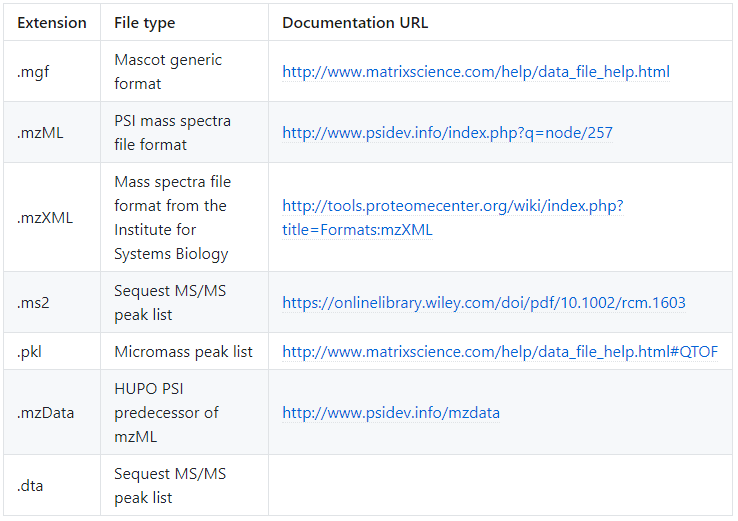Open the psidev.info/mzdata link
This screenshot has height=521, width=738.
pos(391,413)
